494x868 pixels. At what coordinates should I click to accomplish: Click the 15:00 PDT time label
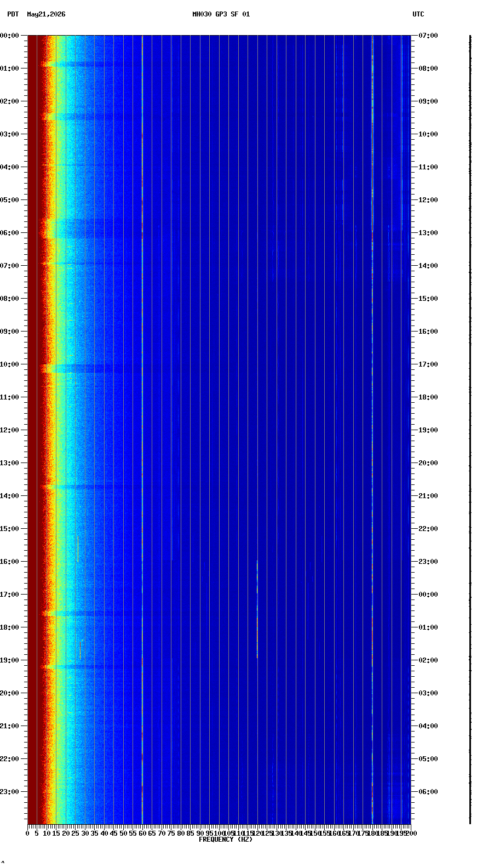pyautogui.click(x=9, y=529)
